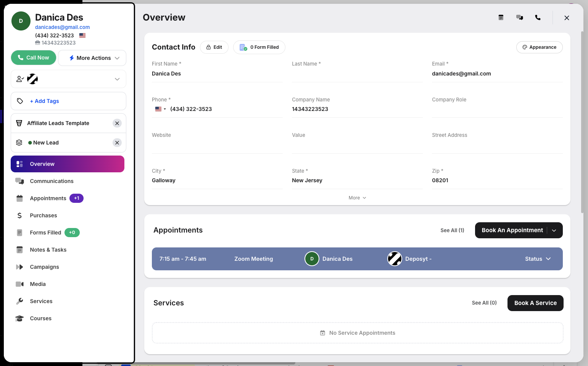Click the Add Tags link
This screenshot has width=588, height=366.
[45, 101]
